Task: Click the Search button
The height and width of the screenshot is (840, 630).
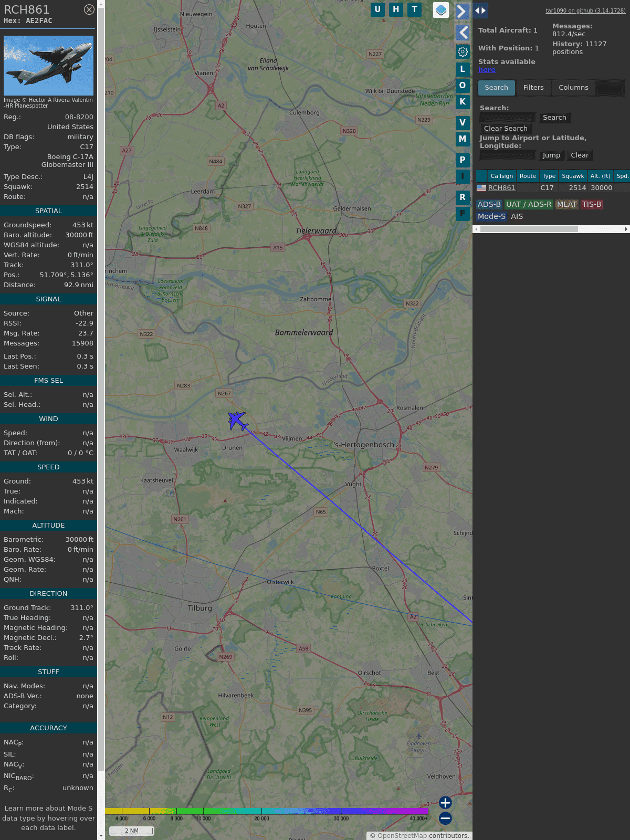Action: 554,118
